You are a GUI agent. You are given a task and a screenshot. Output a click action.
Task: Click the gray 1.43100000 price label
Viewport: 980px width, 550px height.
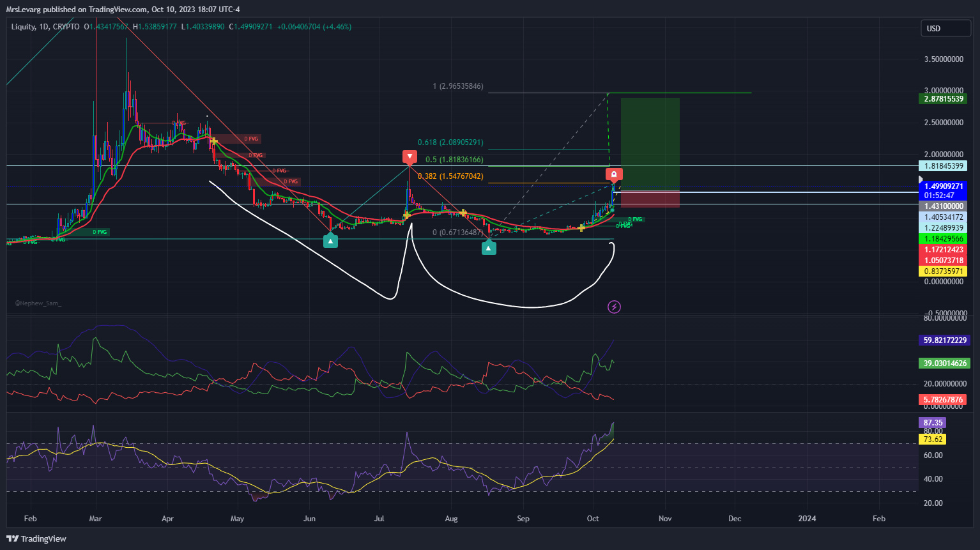tap(943, 206)
